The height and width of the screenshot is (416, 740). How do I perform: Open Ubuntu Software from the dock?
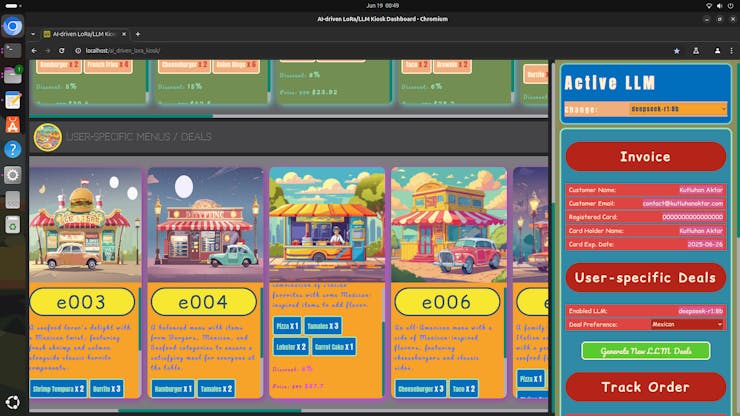click(13, 125)
